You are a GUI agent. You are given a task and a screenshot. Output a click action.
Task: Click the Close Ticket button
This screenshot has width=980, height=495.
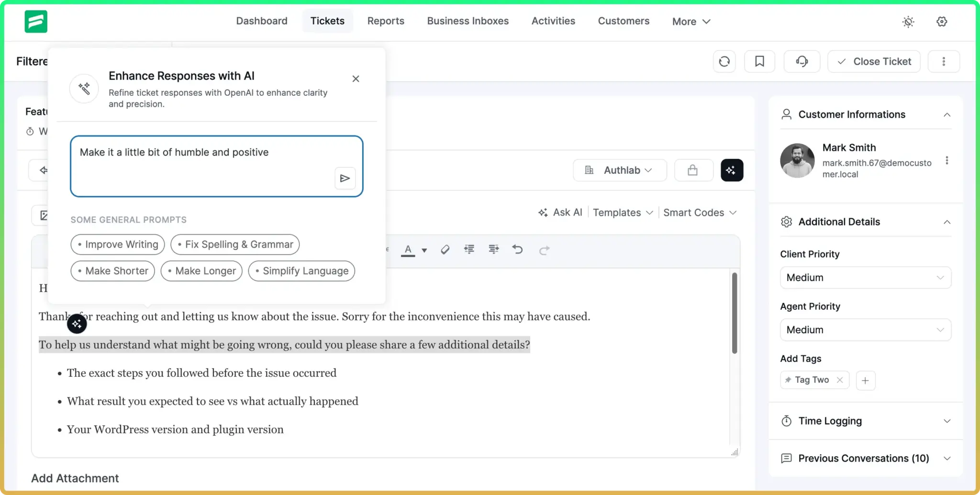pos(874,61)
